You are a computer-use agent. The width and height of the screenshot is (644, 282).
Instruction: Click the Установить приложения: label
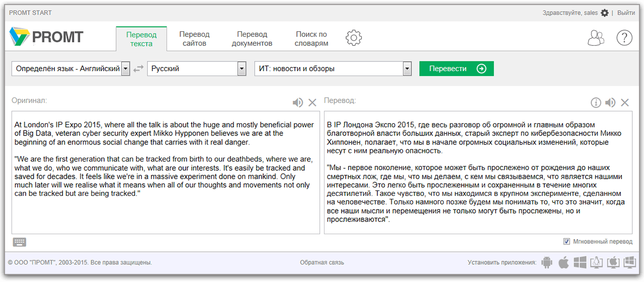click(x=502, y=262)
